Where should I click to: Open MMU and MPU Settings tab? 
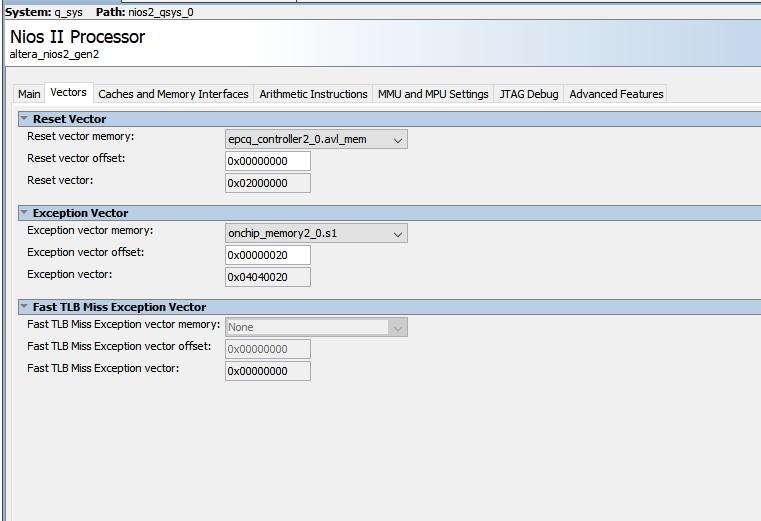tap(433, 94)
